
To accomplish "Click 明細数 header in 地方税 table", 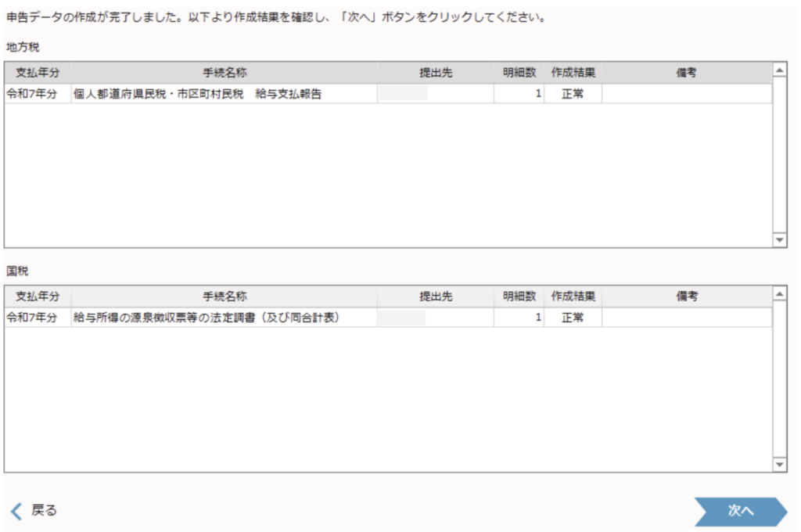I will tap(519, 73).
